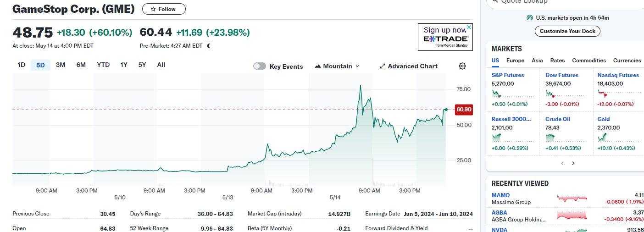
Task: Open chart settings gear icon
Action: pyautogui.click(x=462, y=66)
